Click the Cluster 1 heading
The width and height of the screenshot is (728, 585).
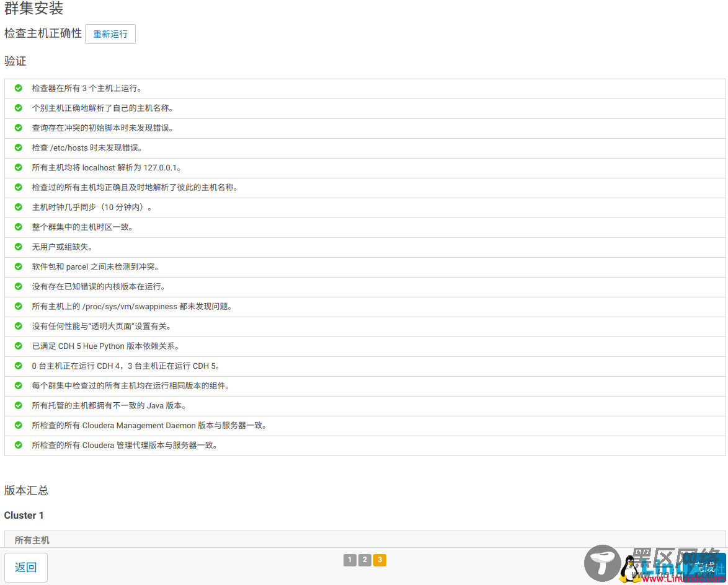click(x=24, y=516)
